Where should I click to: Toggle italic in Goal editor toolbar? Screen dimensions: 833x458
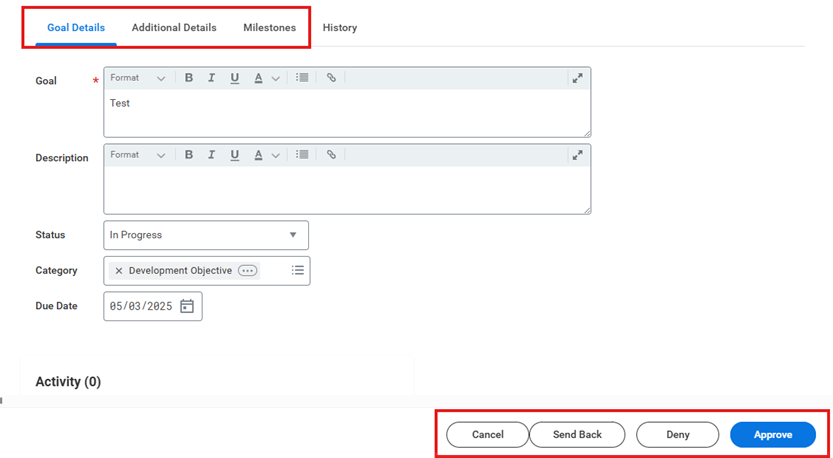[x=211, y=78]
